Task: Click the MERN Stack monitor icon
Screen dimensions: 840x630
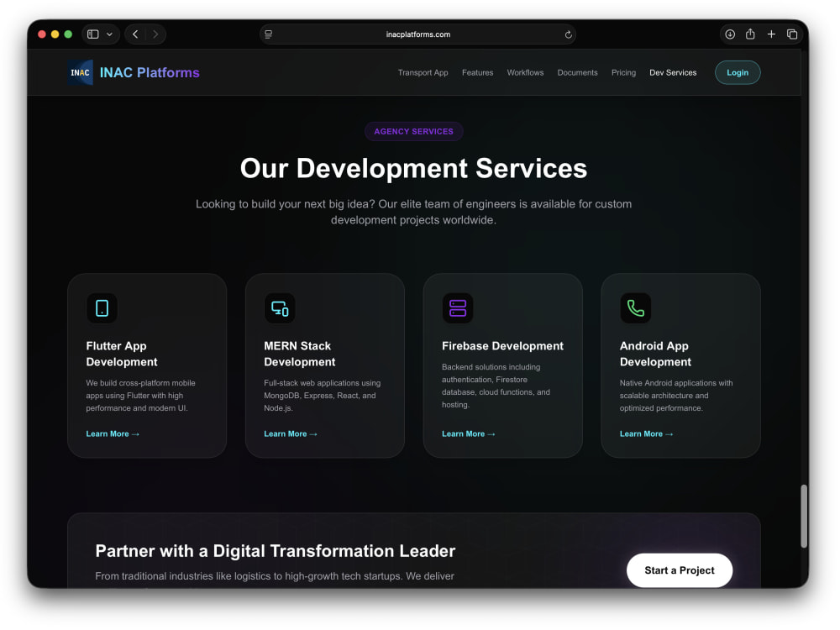Action: click(x=280, y=308)
